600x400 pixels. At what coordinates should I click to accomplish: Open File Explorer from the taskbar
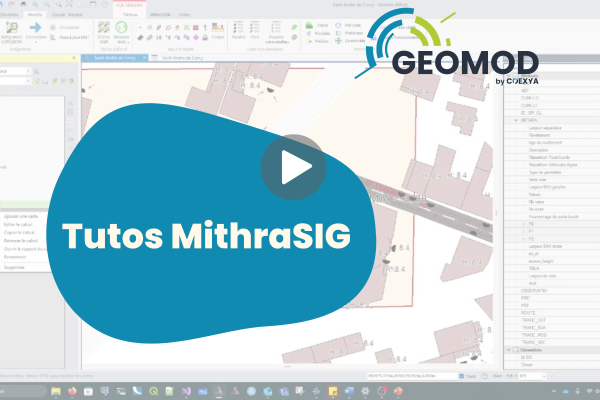pyautogui.click(x=56, y=391)
